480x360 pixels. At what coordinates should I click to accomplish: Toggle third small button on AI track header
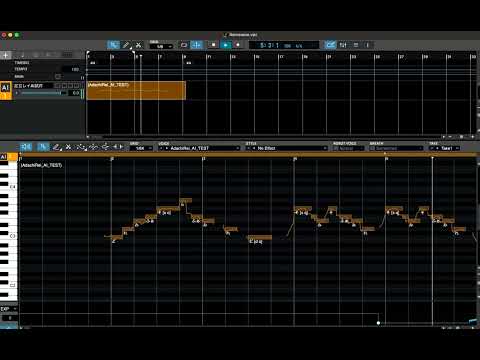[x=70, y=86]
